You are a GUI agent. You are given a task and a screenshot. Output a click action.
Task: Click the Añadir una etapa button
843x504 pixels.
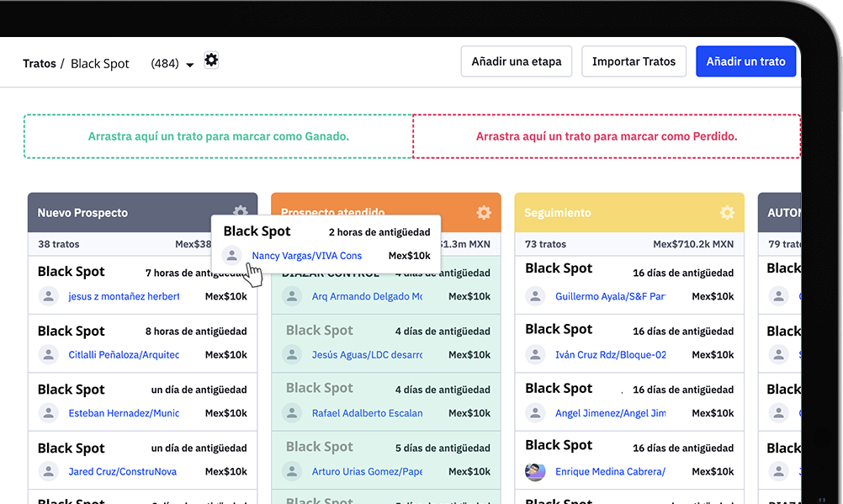coord(516,61)
